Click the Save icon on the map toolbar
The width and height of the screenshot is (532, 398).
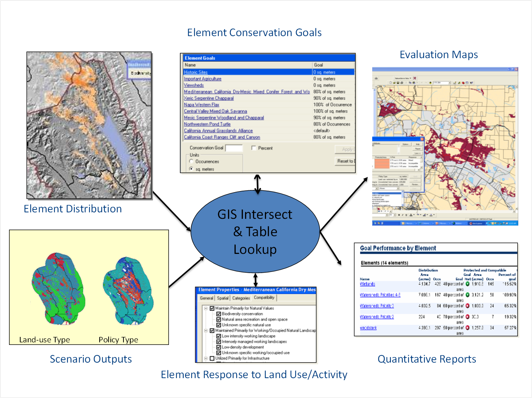click(x=398, y=82)
